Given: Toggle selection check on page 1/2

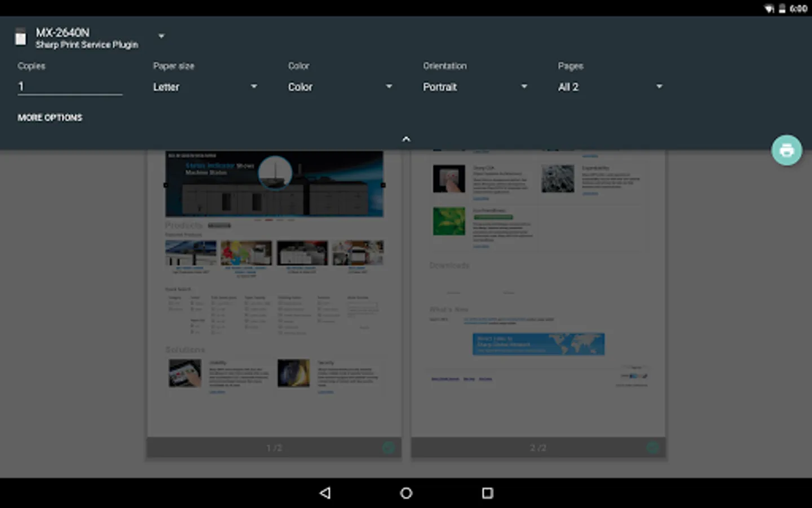Looking at the screenshot, I should tap(389, 448).
